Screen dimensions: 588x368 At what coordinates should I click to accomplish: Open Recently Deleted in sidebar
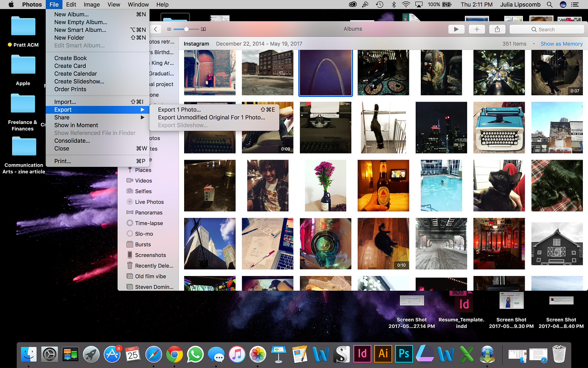pyautogui.click(x=154, y=266)
